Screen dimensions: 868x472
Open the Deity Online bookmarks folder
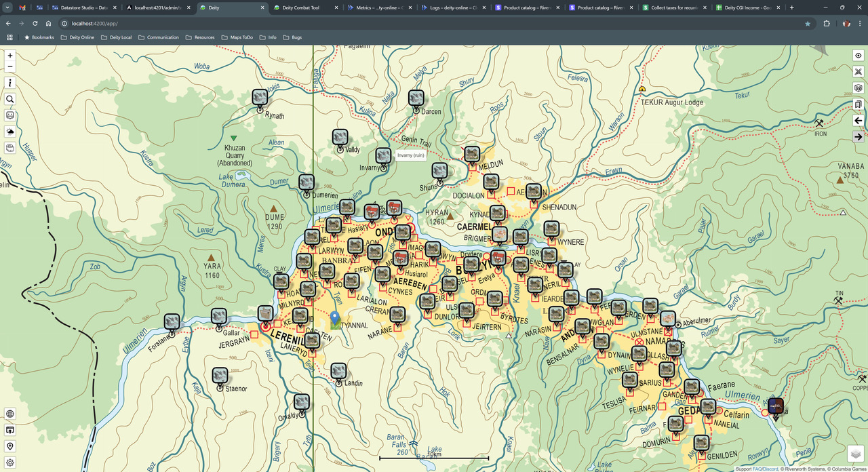(77, 37)
